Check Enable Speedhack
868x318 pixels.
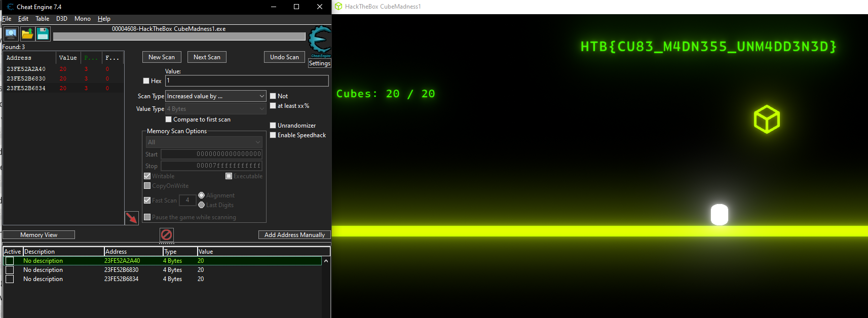(273, 135)
